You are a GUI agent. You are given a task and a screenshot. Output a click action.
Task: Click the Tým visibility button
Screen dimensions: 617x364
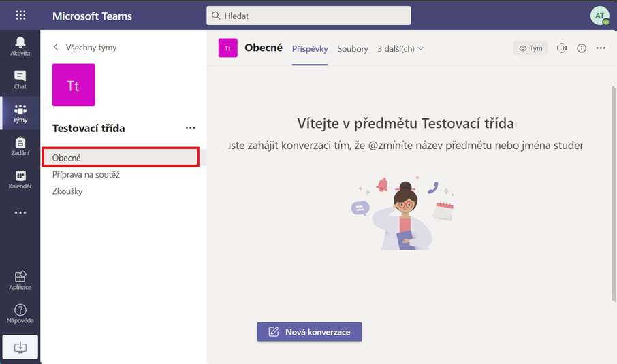[531, 48]
